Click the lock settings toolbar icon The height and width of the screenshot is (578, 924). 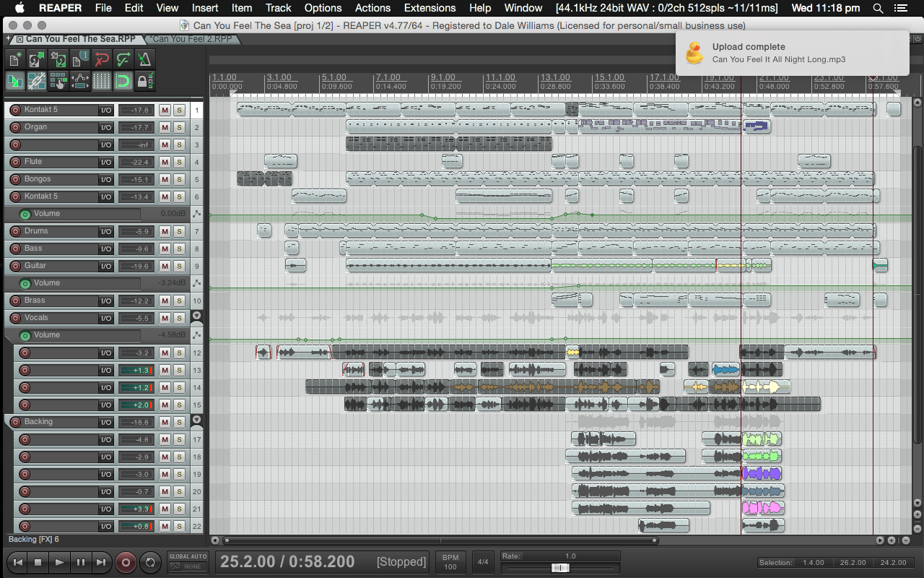(x=145, y=81)
